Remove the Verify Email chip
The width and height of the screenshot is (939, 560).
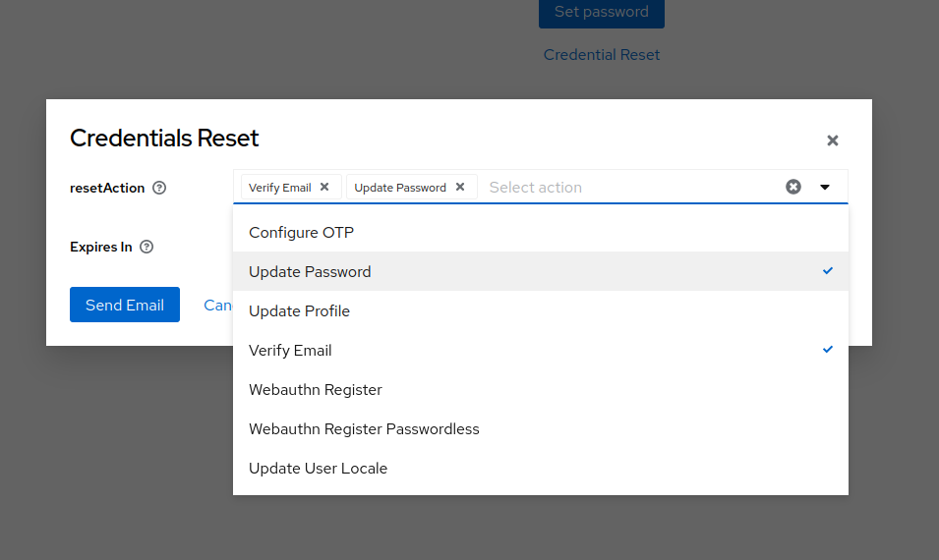(x=324, y=187)
